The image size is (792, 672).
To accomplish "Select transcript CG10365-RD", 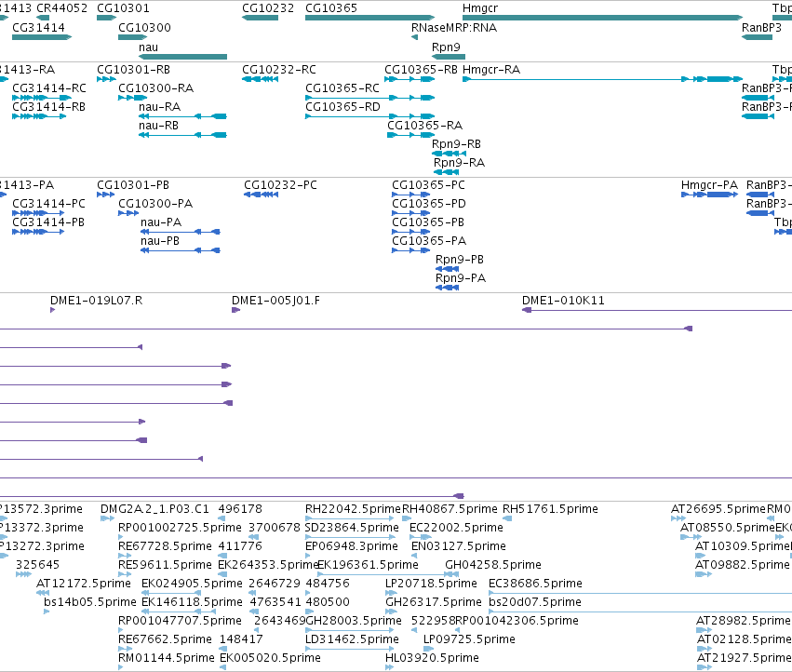I will coord(342,107).
